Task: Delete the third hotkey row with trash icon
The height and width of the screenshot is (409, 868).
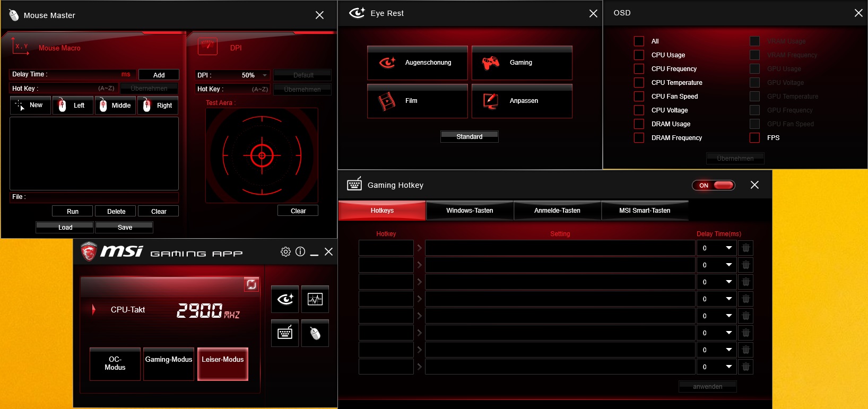Action: click(x=746, y=282)
